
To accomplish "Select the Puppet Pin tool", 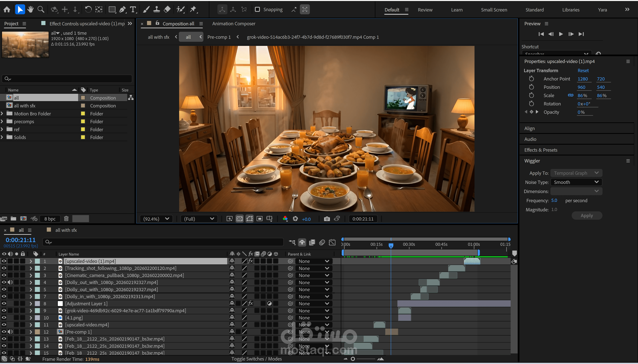I will coord(193,9).
